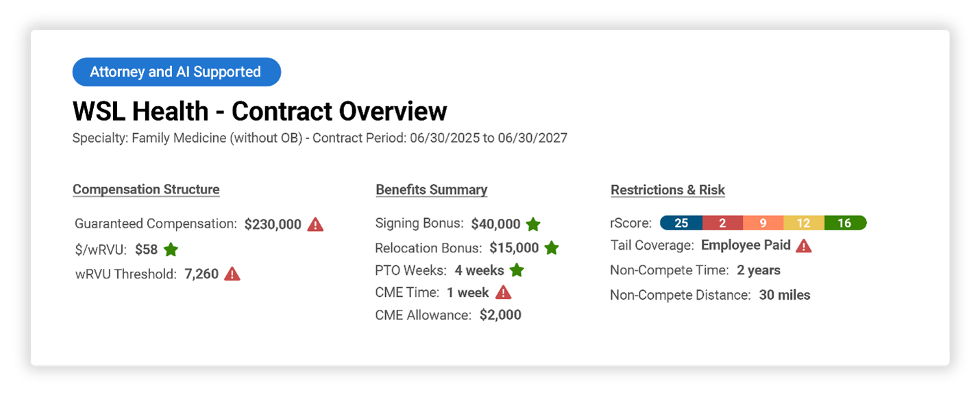The image size is (980, 395).
Task: Open the Restrictions & Risk section
Action: coord(667,189)
